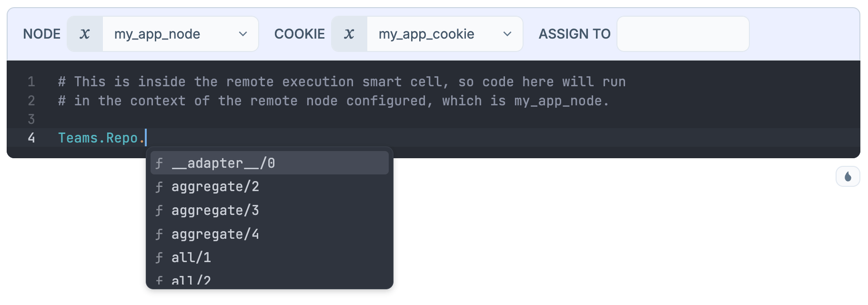The height and width of the screenshot is (305, 868).
Task: Click the function icon beside aggregate/3
Action: [x=159, y=211]
